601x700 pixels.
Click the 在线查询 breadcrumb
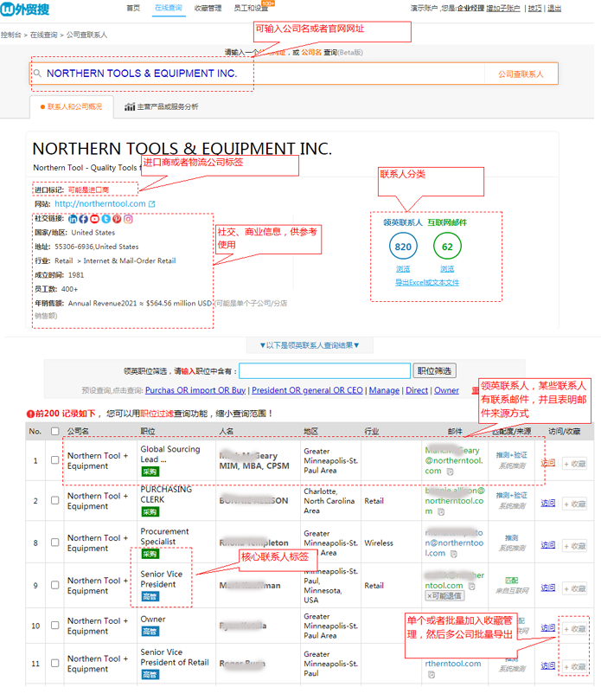point(44,35)
